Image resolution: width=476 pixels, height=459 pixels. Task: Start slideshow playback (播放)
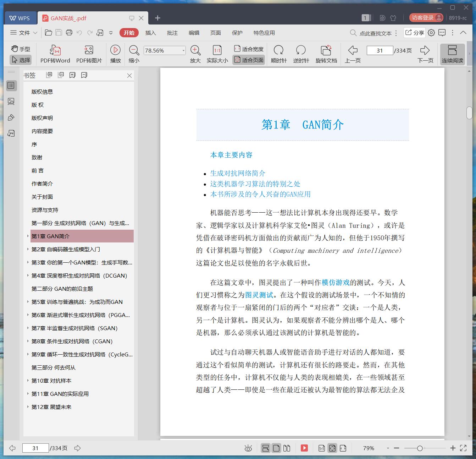pos(115,54)
